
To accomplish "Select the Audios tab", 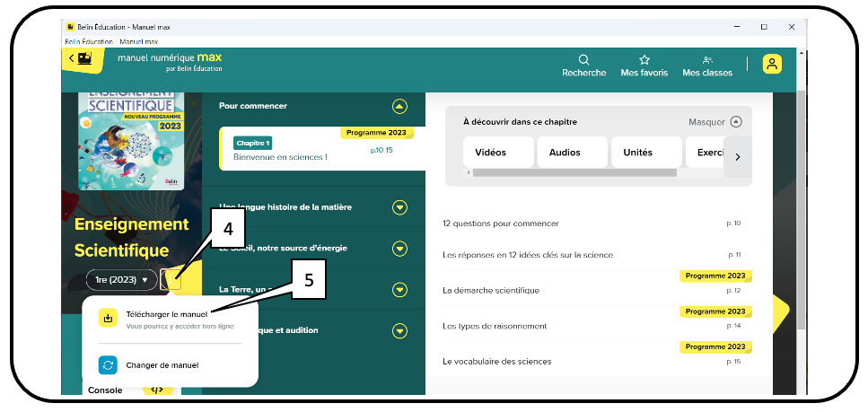I will coord(572,153).
